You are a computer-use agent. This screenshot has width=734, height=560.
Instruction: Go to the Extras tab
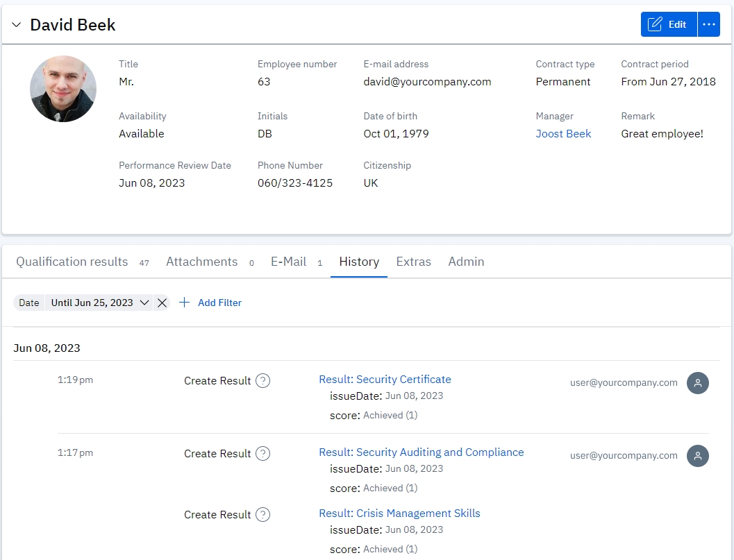(413, 262)
